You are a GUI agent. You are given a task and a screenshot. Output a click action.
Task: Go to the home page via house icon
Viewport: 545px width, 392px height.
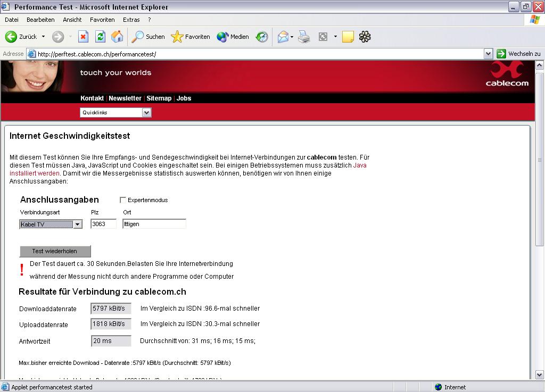(117, 37)
